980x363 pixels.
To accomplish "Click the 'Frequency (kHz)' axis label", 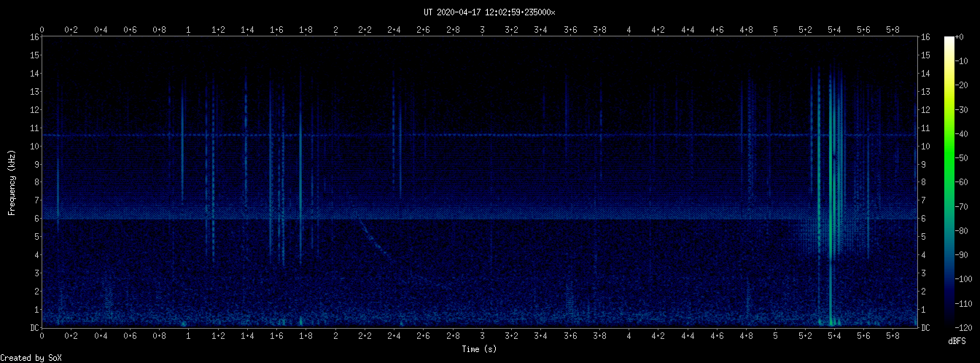I will pos(12,181).
